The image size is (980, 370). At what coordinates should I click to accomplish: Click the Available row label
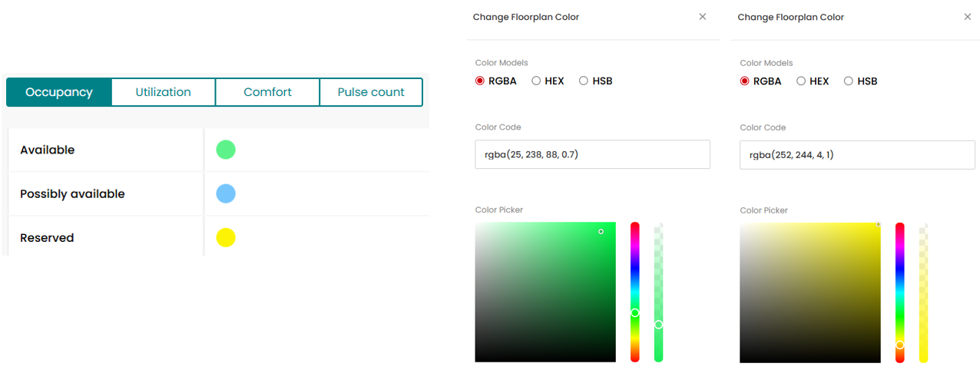[x=48, y=150]
